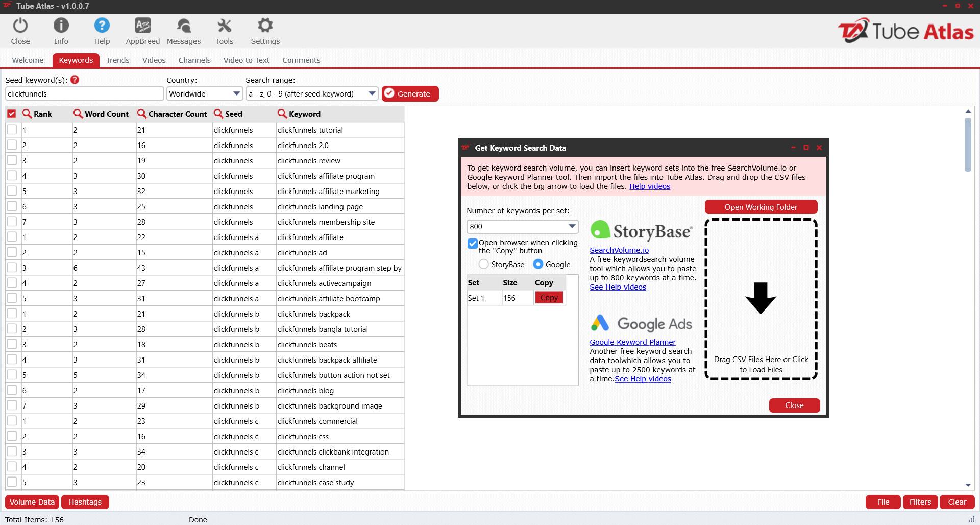Click the Open Working Folder button
980x525 pixels.
[761, 207]
